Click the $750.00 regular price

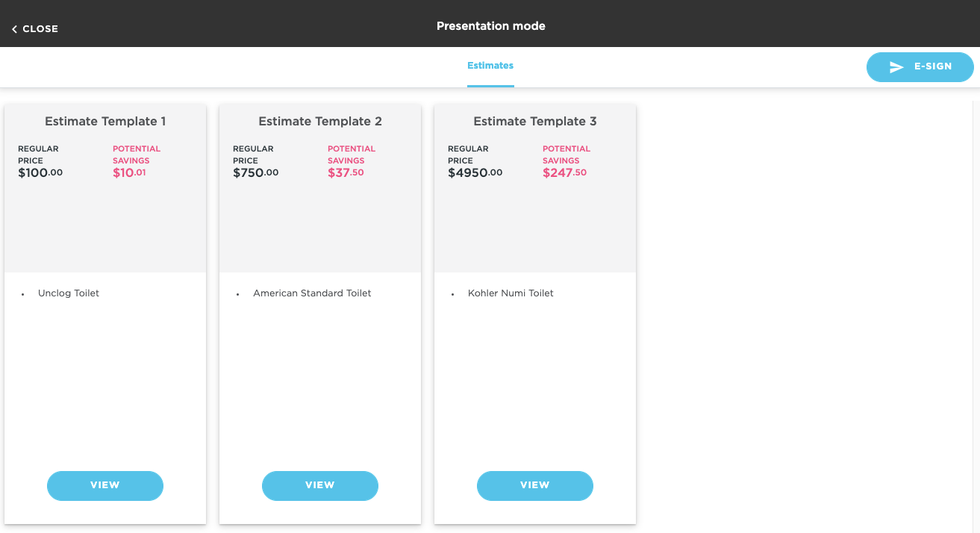[255, 172]
